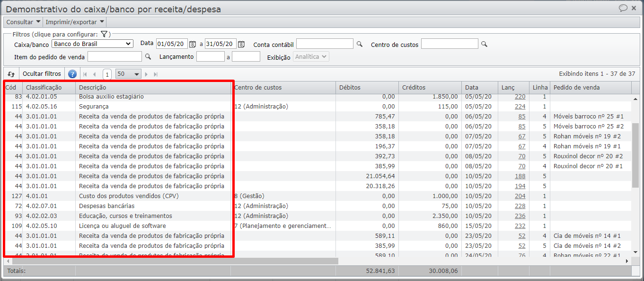This screenshot has width=644, height=281.
Task: Search Conta contábil with magnifier icon
Action: (x=360, y=44)
